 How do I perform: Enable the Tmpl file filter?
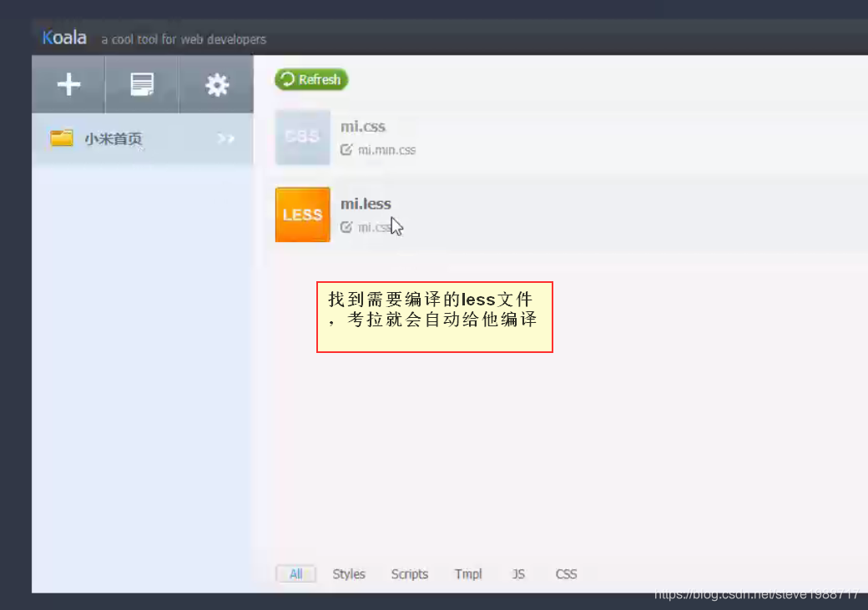pyautogui.click(x=468, y=574)
